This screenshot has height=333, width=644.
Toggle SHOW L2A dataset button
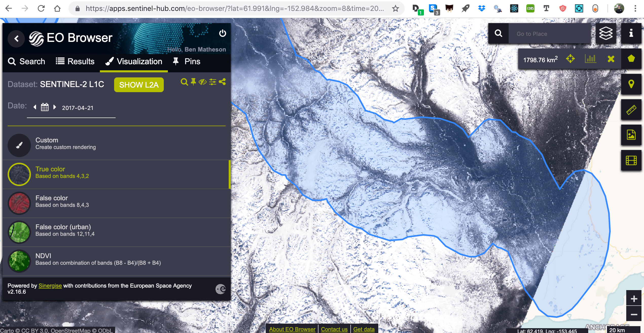[x=139, y=84]
